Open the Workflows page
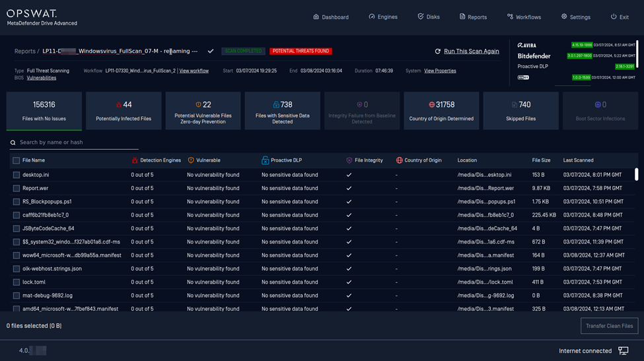 pyautogui.click(x=524, y=16)
